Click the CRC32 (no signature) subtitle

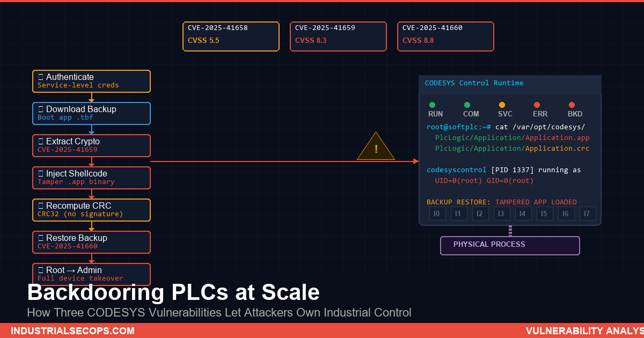[80, 214]
